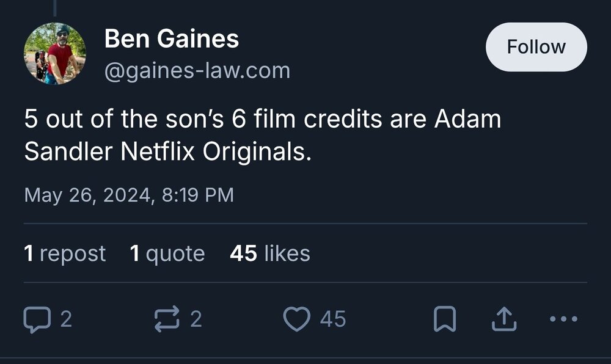The image size is (611, 364).
Task: Click the thread connector line above the avatar
Action: 55,7
